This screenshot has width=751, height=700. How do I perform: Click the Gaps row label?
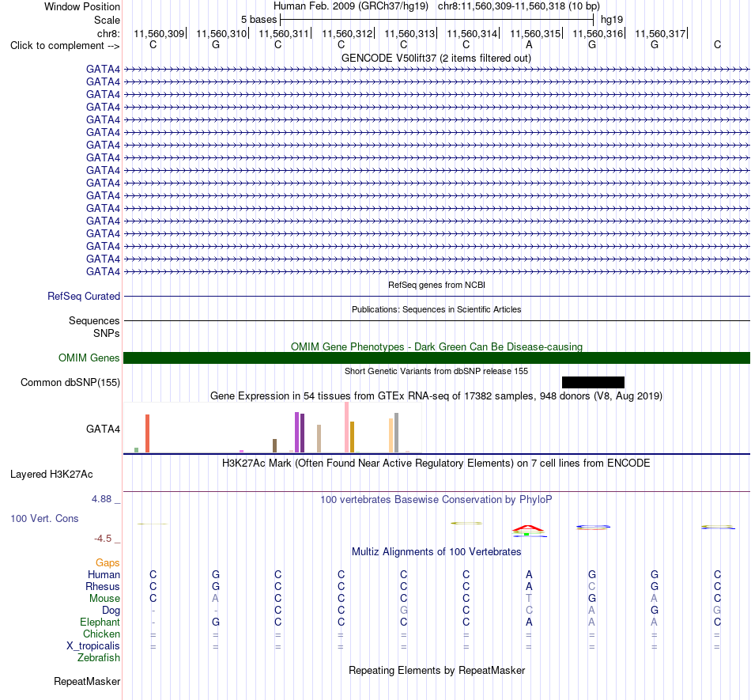[108, 562]
